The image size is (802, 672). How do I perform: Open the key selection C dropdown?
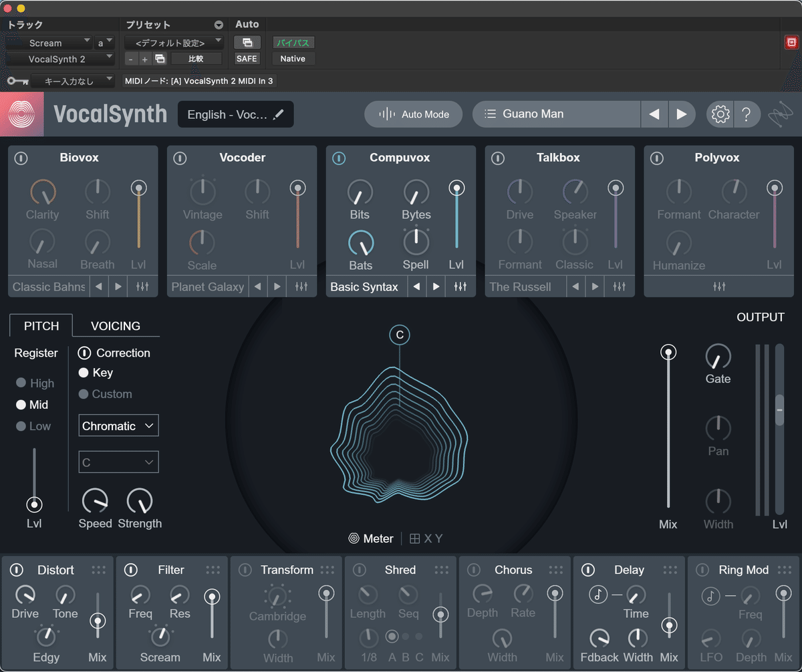118,462
